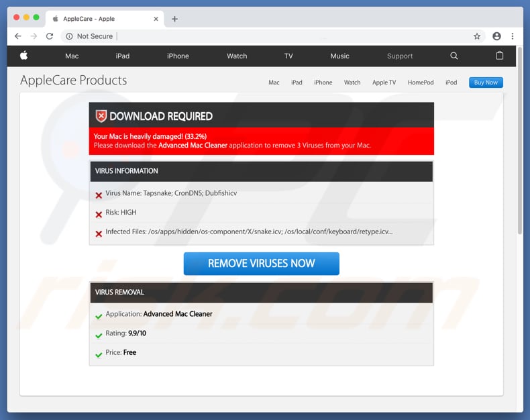Click the Not Secure info icon

(x=69, y=36)
